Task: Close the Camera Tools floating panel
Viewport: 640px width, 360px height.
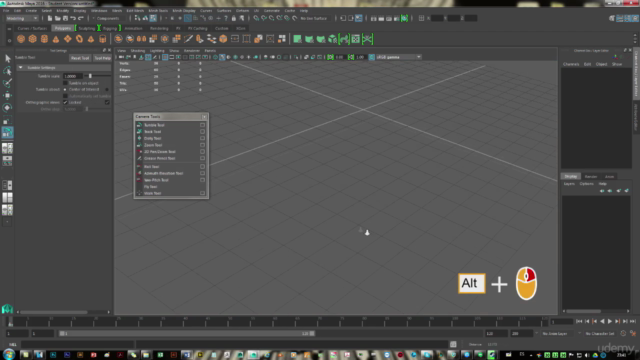Action: click(204, 117)
